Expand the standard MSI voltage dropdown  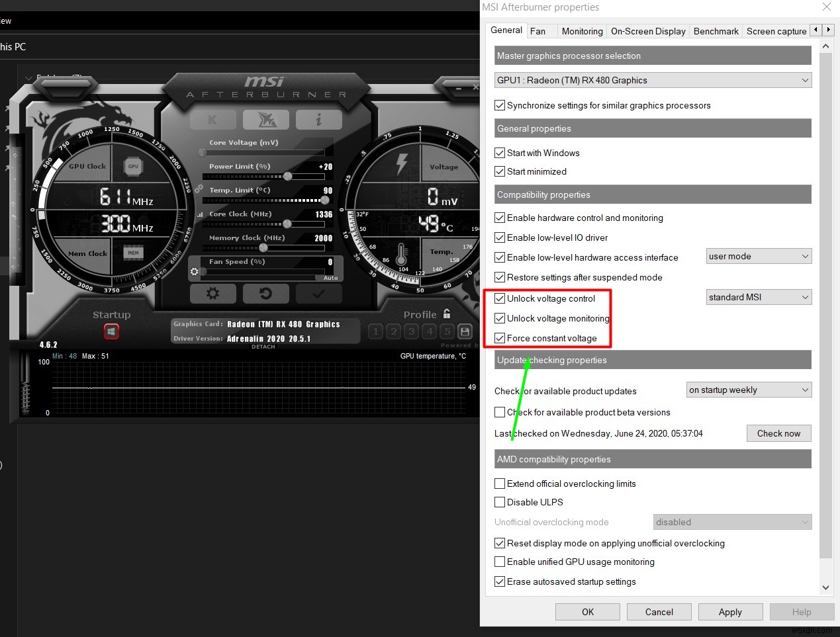759,297
